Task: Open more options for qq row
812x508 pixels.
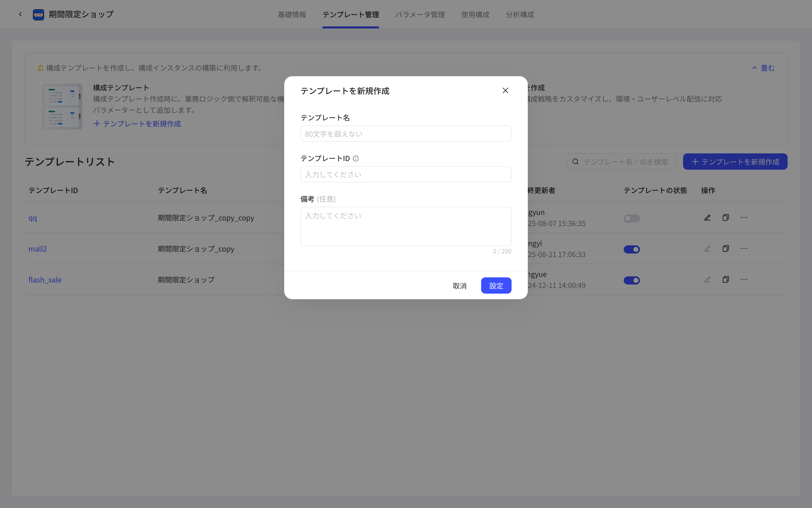Action: pyautogui.click(x=744, y=218)
